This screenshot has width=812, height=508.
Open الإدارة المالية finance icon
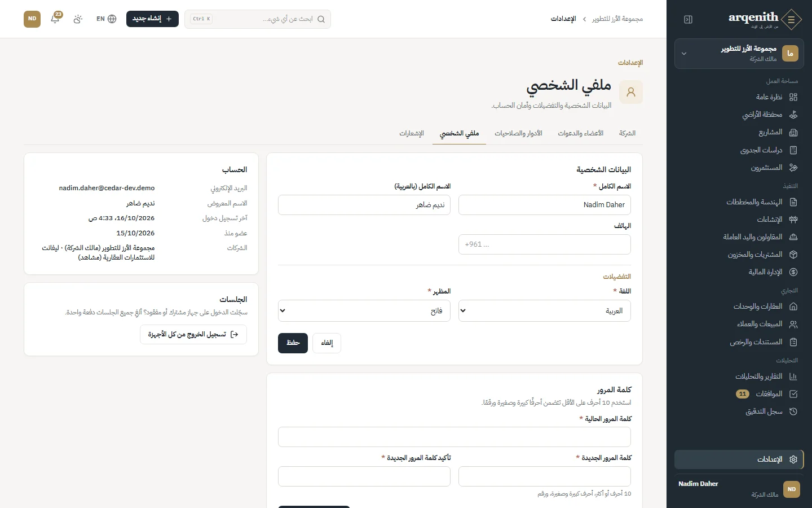click(x=793, y=272)
